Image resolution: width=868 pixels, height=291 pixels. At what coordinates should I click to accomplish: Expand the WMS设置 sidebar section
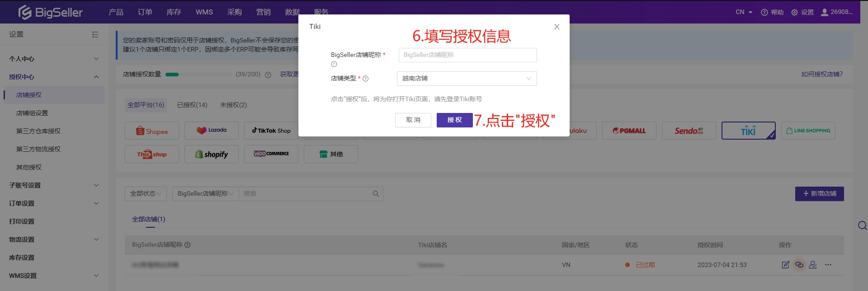[x=54, y=276]
